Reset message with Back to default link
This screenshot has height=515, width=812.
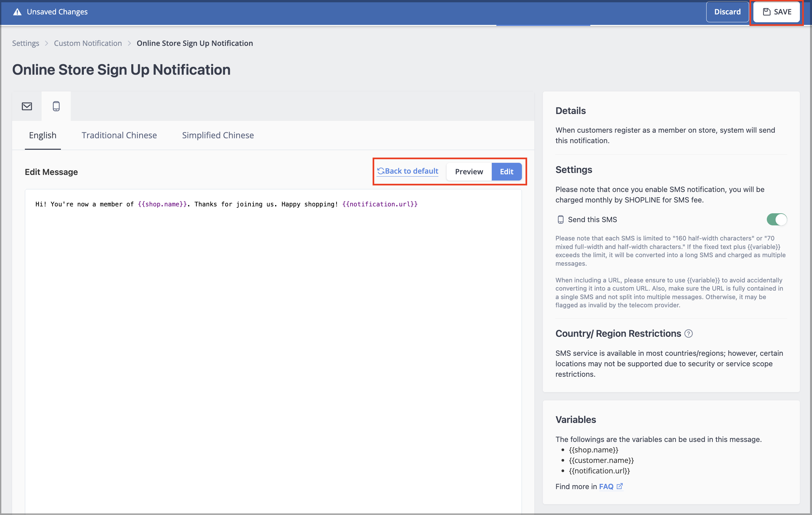point(408,171)
